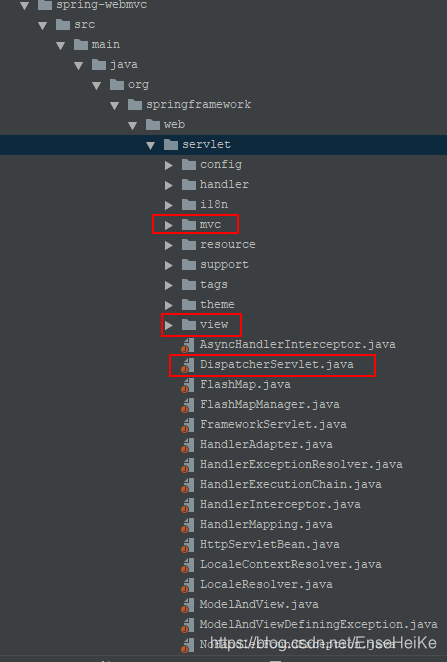This screenshot has width=447, height=662.
Task: Open HandlerExceptionResolver.java file name
Action: 301,464
